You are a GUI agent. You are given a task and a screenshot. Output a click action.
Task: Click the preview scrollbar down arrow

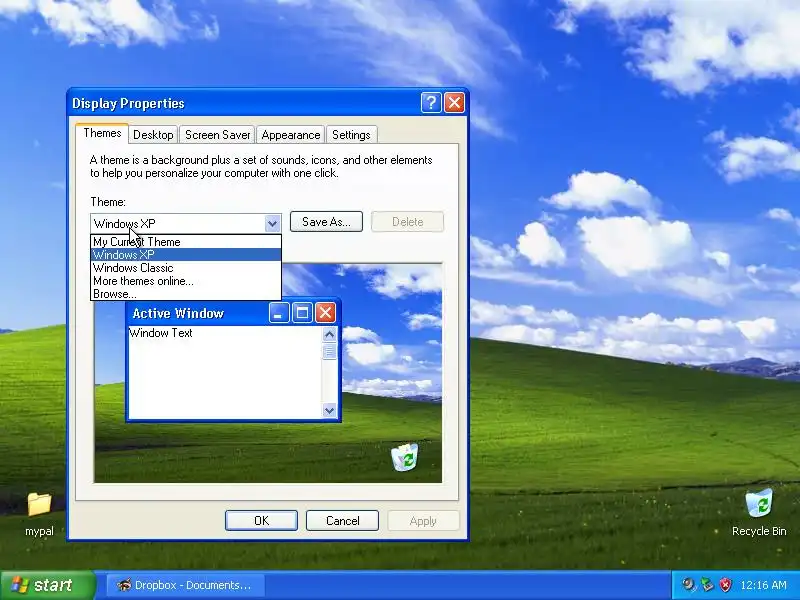pos(330,410)
